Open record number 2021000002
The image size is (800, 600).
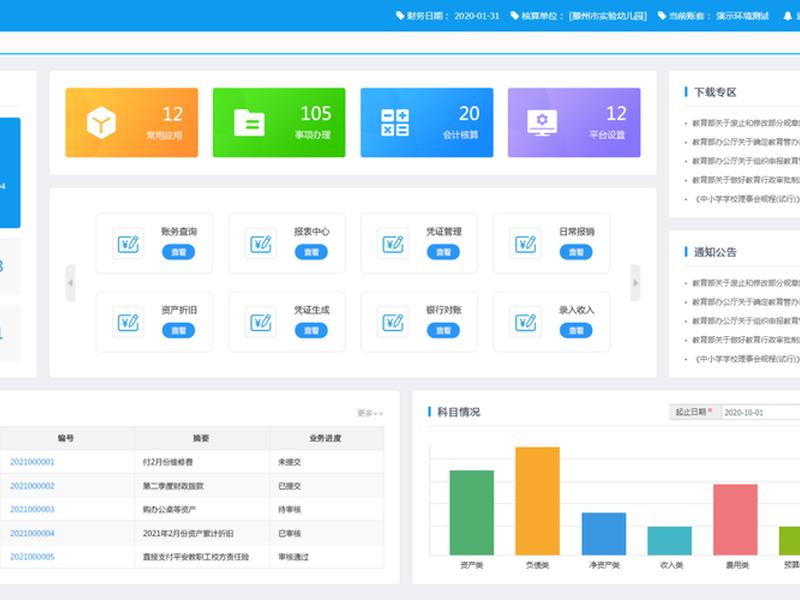[x=32, y=486]
